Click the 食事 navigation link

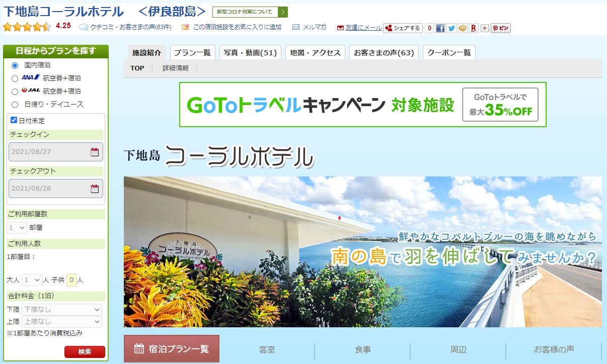(x=362, y=349)
